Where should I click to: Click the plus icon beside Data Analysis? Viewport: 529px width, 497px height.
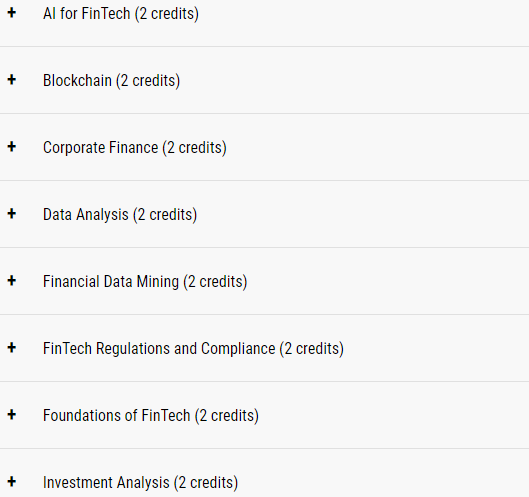[x=12, y=214]
